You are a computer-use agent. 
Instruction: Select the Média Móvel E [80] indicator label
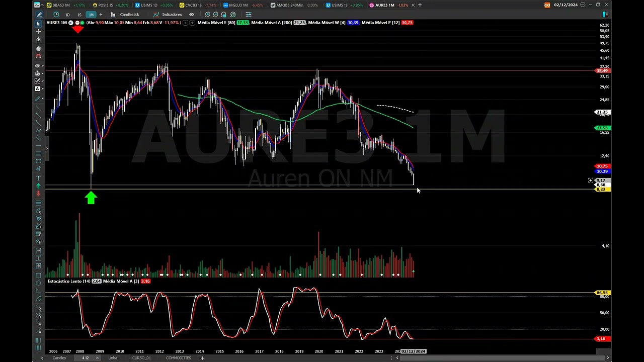216,23
